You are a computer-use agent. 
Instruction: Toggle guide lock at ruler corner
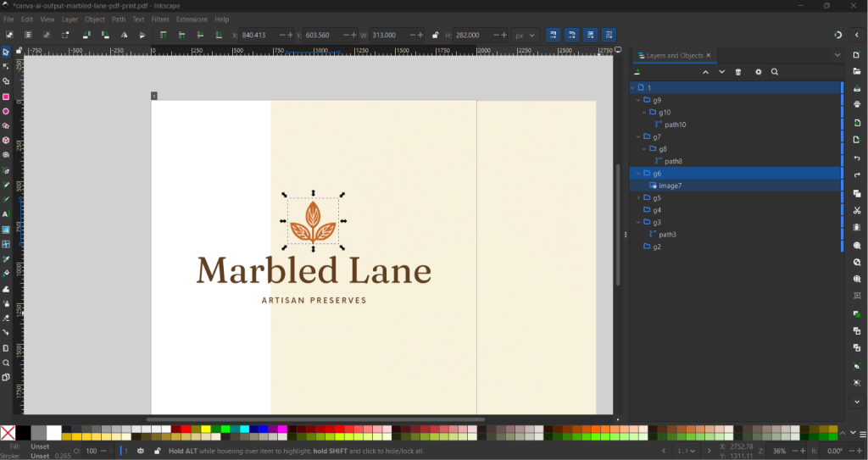(19, 50)
